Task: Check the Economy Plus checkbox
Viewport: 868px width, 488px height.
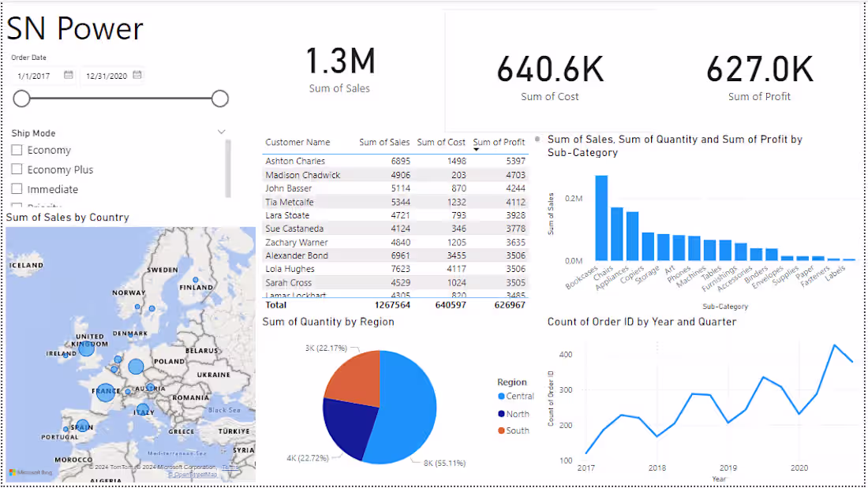Action: 17,169
